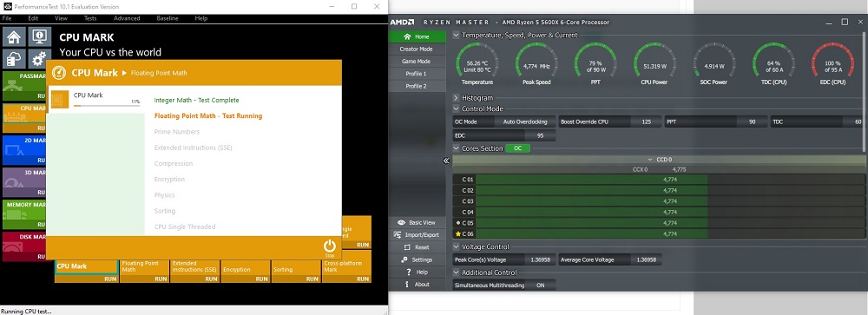868x315 pixels.
Task: Click the dot marker on core C 05
Action: (457, 222)
